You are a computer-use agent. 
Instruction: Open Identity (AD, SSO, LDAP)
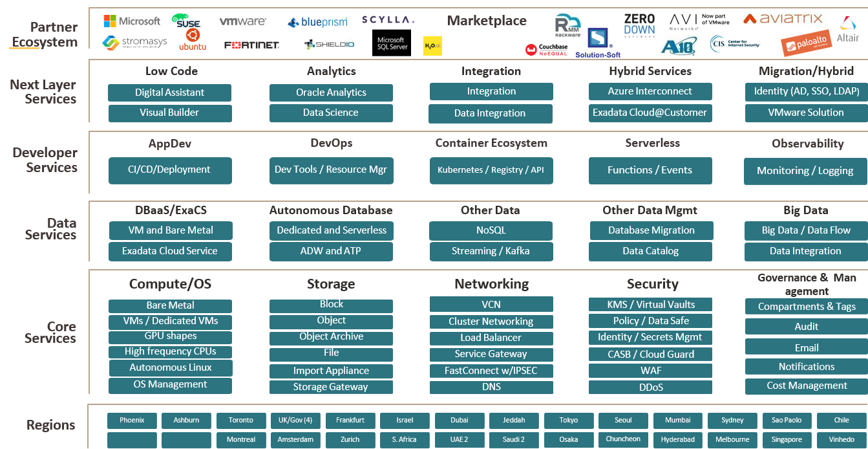pyautogui.click(x=806, y=91)
